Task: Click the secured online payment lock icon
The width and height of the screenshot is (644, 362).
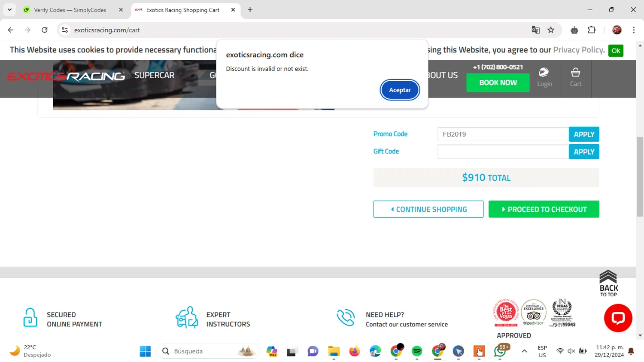Action: pyautogui.click(x=30, y=318)
